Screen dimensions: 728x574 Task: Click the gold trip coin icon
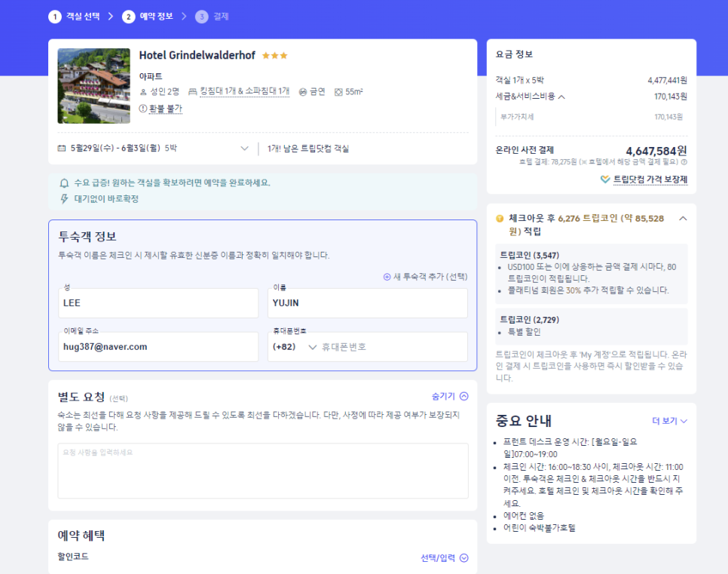pyautogui.click(x=500, y=219)
